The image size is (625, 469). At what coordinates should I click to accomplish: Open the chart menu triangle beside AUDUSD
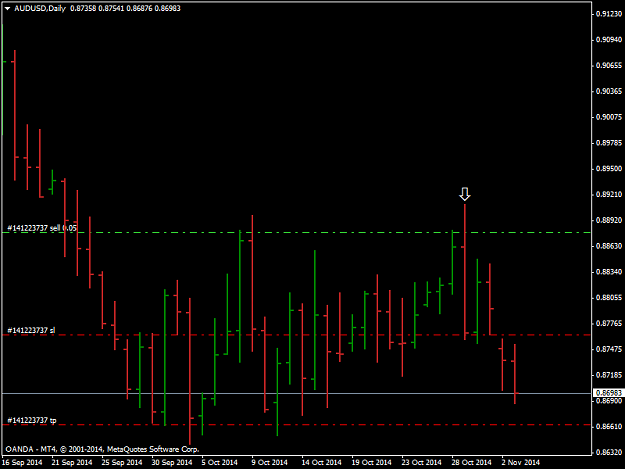point(8,8)
